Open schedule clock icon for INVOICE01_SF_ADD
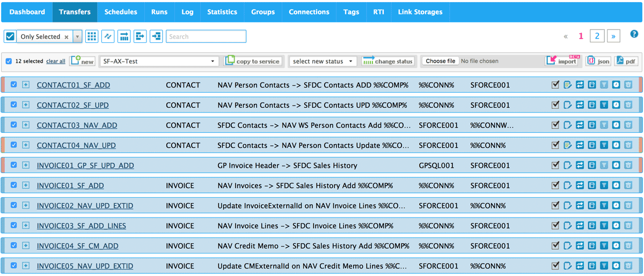This screenshot has height=276, width=644. (616, 185)
